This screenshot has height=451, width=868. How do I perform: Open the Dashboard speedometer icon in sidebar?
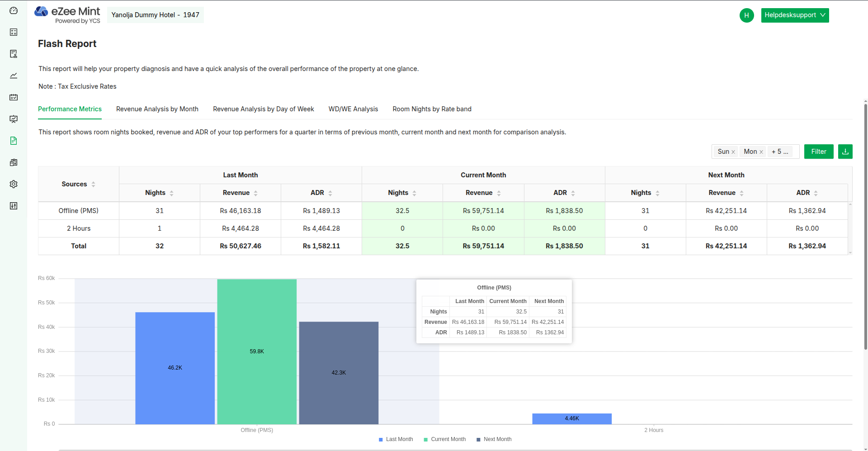14,10
